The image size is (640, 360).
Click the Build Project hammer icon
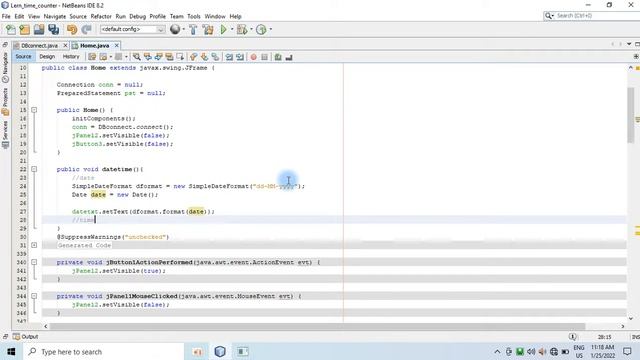[x=193, y=29]
